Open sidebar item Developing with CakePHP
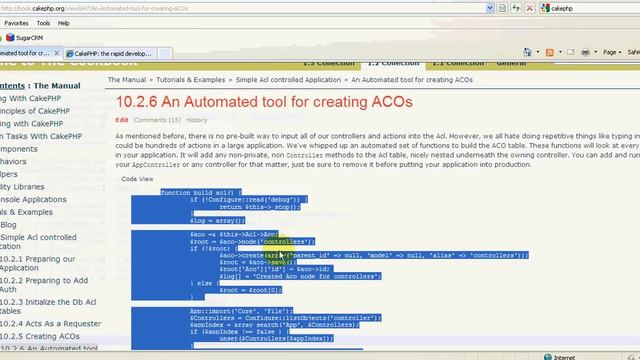The height and width of the screenshot is (360, 640). [x=32, y=124]
